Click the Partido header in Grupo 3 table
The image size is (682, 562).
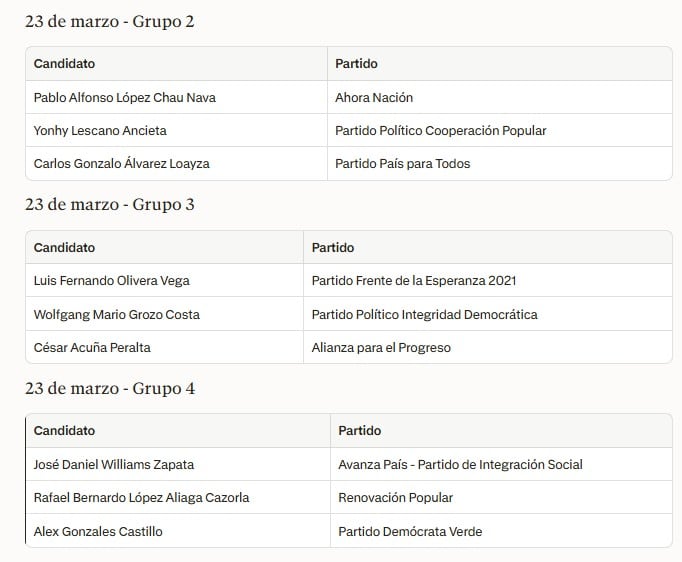coord(488,248)
